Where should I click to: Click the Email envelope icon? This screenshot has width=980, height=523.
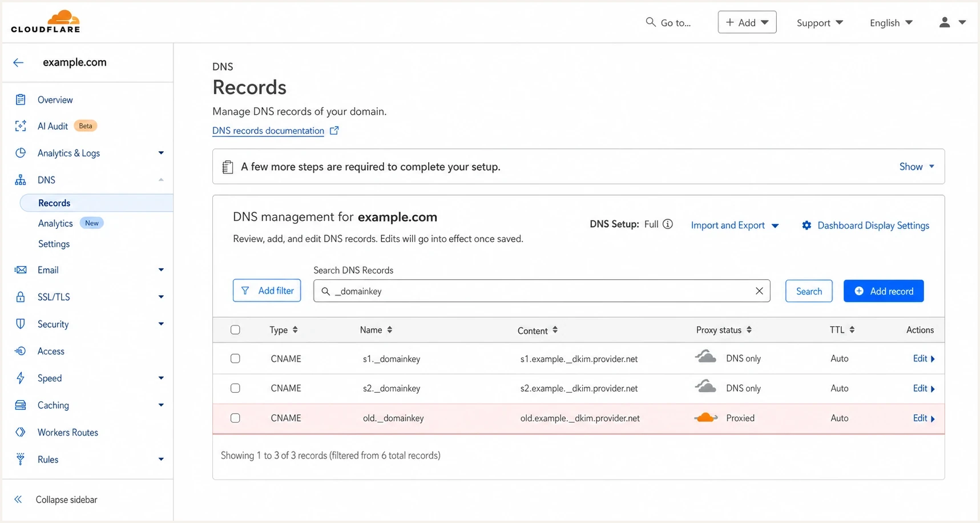pyautogui.click(x=21, y=269)
